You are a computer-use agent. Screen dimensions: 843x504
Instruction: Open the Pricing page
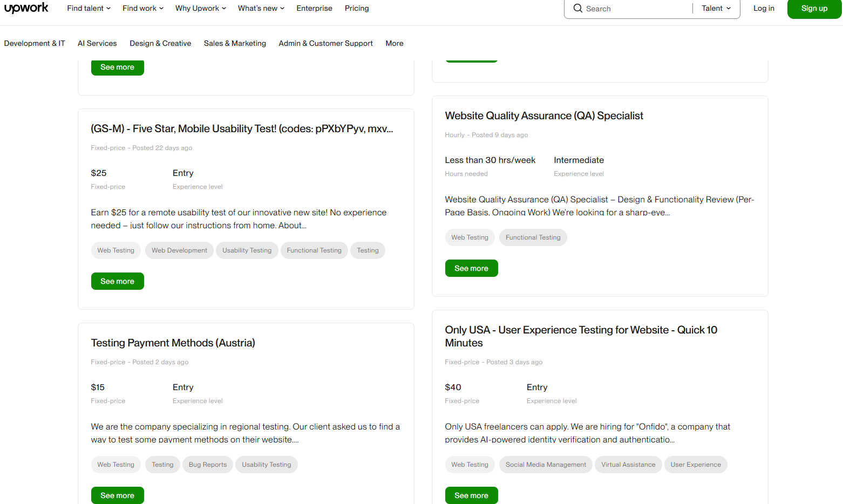(357, 9)
